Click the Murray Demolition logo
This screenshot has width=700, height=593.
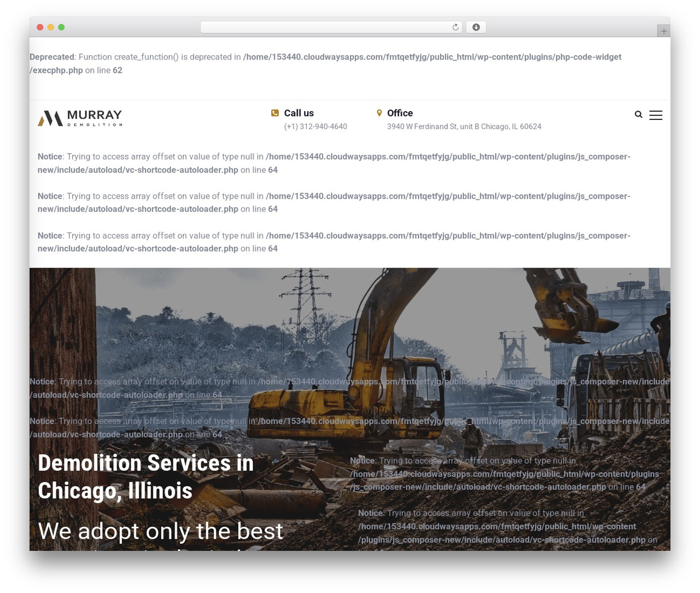click(x=80, y=118)
